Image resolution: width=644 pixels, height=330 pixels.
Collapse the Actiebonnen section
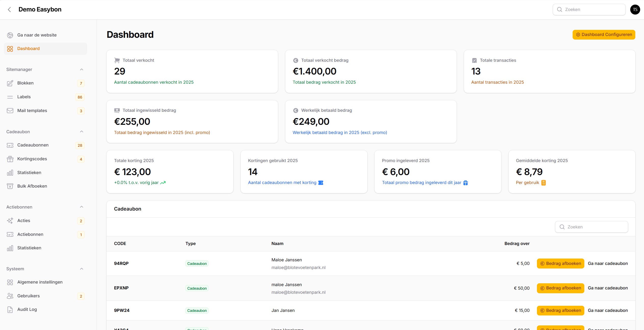pos(81,207)
